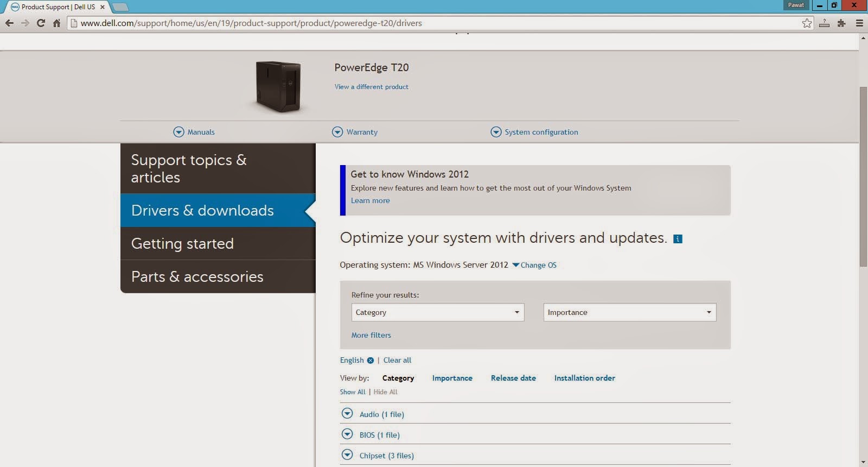
Task: Click Hide All driver categories
Action: point(386,392)
